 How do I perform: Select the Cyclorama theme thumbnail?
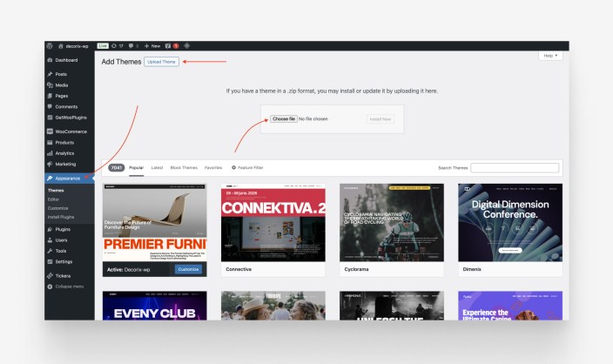pyautogui.click(x=392, y=222)
